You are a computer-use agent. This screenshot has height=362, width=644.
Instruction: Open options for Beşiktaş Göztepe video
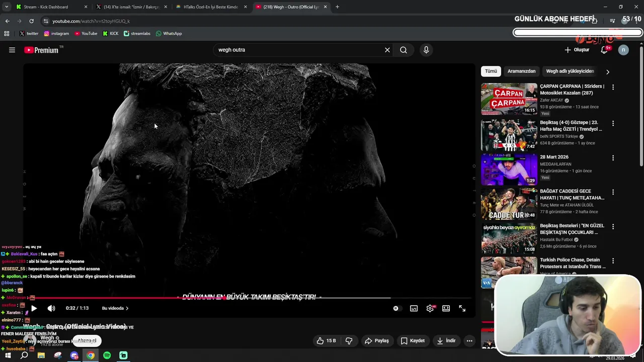(x=613, y=123)
